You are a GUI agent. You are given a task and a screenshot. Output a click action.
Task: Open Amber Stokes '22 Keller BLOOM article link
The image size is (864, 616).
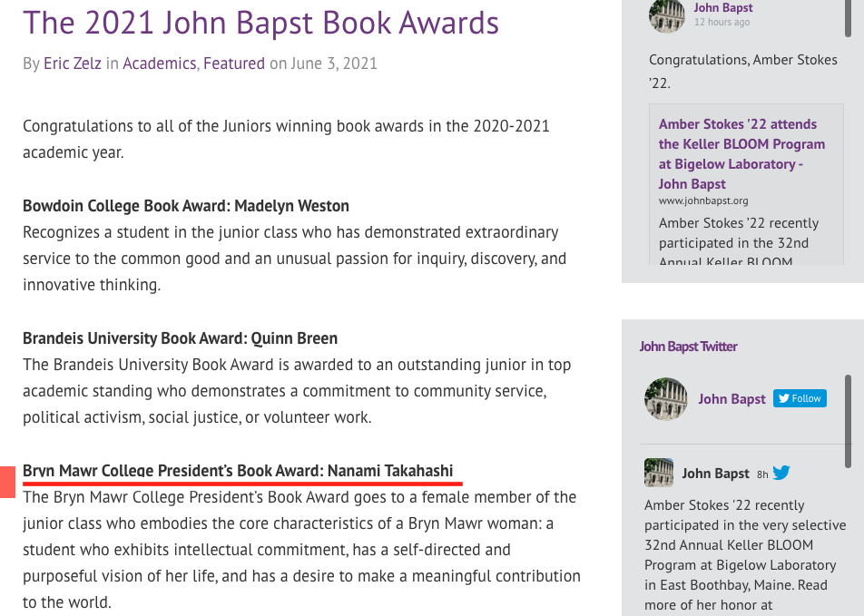coord(741,153)
